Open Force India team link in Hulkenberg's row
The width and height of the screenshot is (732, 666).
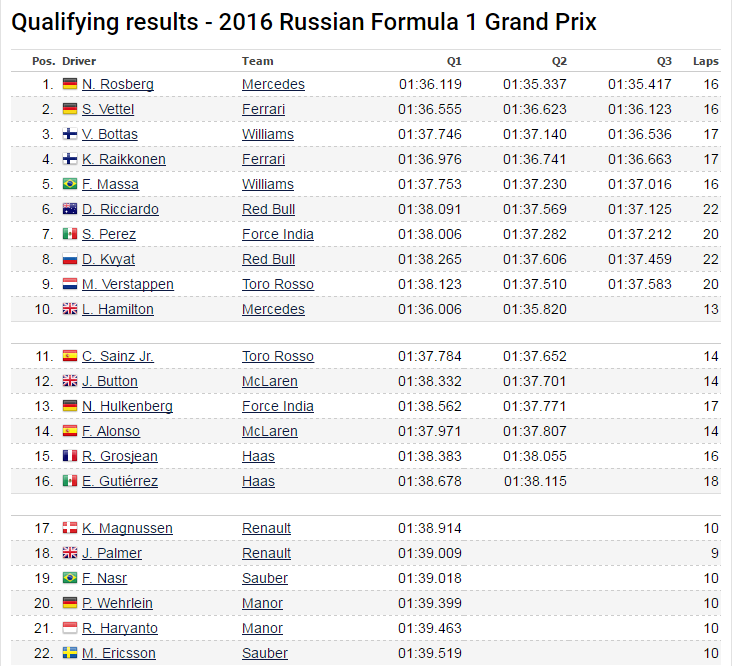point(277,406)
